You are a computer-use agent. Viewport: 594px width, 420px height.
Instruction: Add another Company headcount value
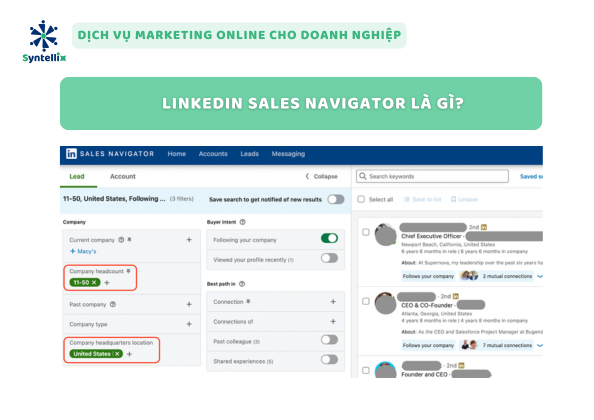coord(107,283)
